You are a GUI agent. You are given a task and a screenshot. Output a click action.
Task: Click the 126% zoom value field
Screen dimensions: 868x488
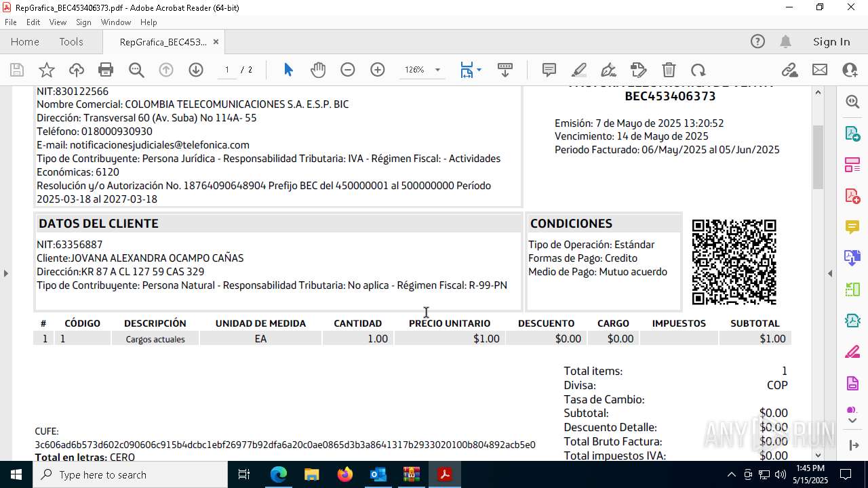[414, 70]
